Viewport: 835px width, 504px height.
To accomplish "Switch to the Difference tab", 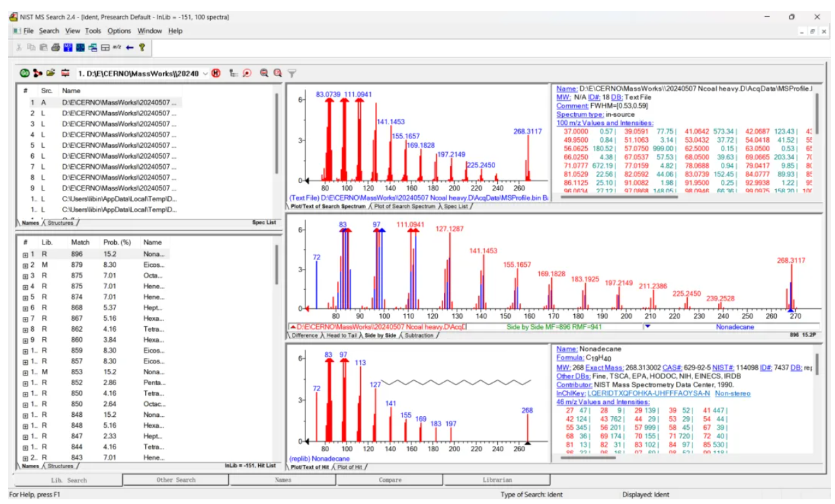I will (x=305, y=335).
